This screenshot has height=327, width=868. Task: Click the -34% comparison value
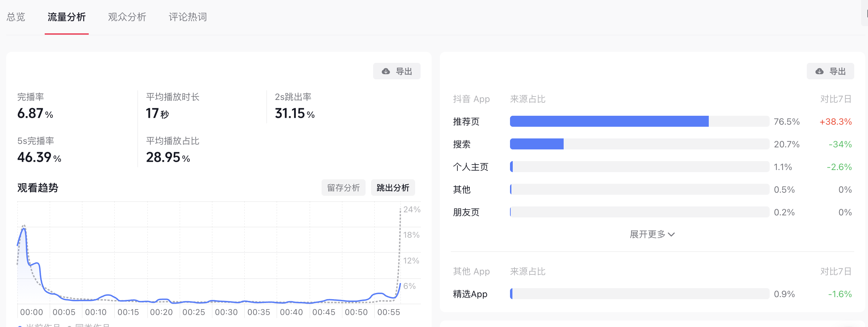click(x=840, y=144)
